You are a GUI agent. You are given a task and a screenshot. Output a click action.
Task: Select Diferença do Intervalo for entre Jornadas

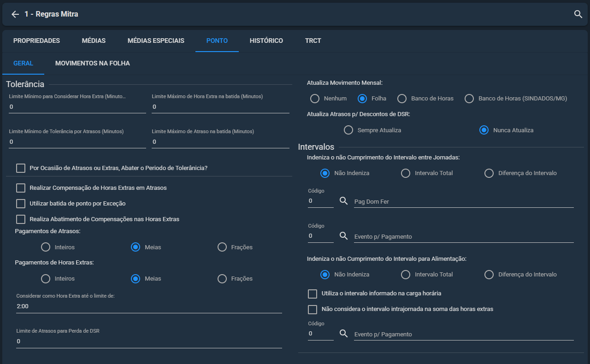pyautogui.click(x=489, y=173)
